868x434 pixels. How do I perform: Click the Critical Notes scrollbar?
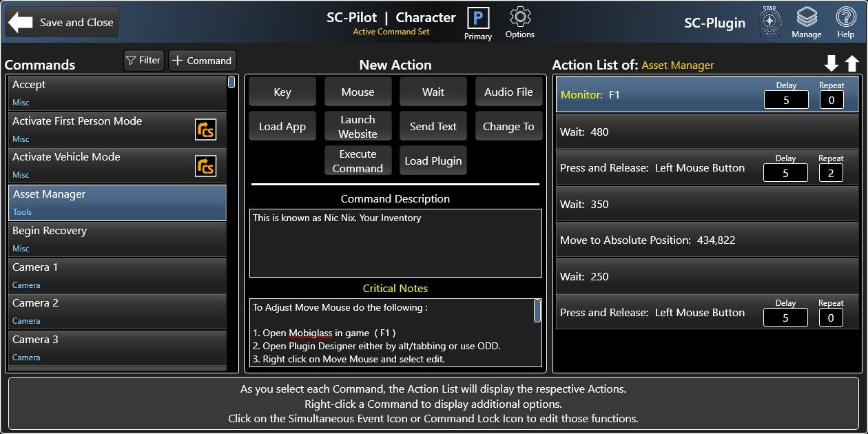pos(537,311)
